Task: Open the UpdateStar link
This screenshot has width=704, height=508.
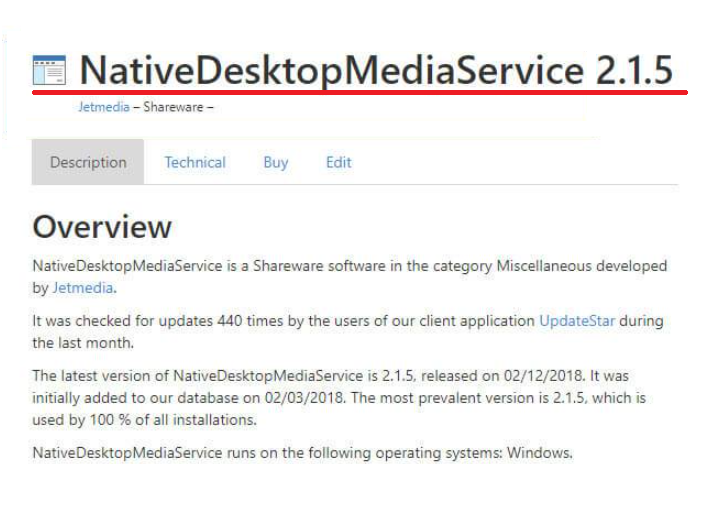Action: [x=577, y=321]
